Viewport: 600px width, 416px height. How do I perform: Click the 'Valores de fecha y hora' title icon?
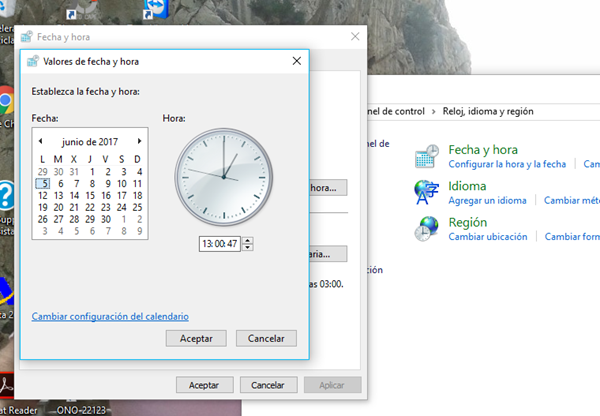[33, 61]
